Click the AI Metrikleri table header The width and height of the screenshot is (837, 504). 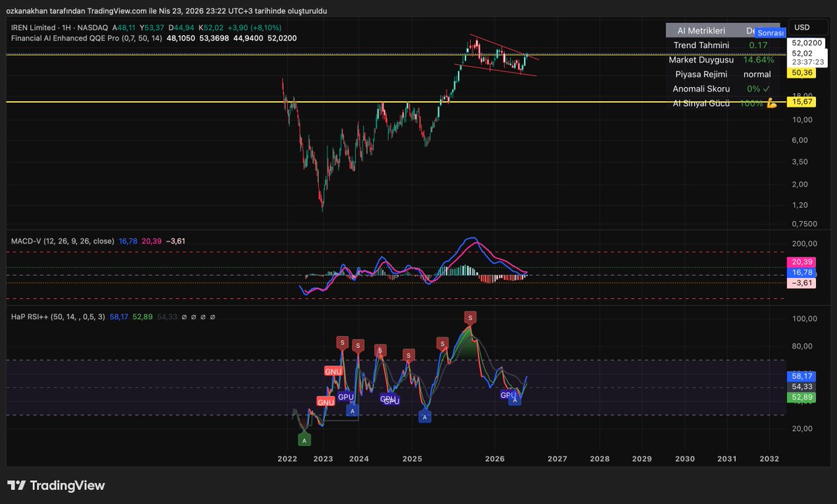click(702, 31)
